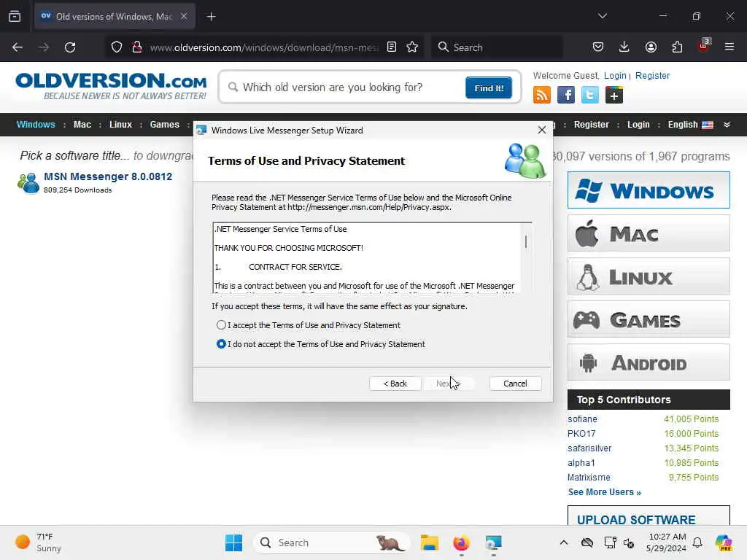Viewport: 747px width, 560px height.
Task: Open the Mac category banner
Action: (x=649, y=233)
